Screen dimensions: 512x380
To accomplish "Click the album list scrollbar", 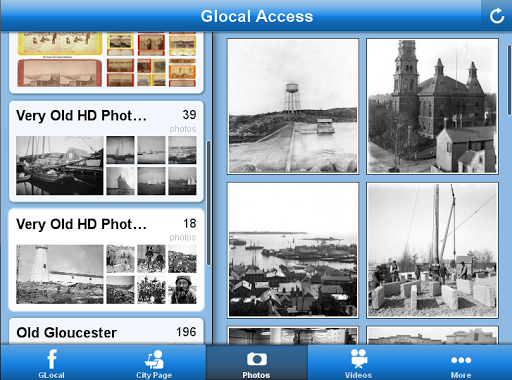I will 209,203.
